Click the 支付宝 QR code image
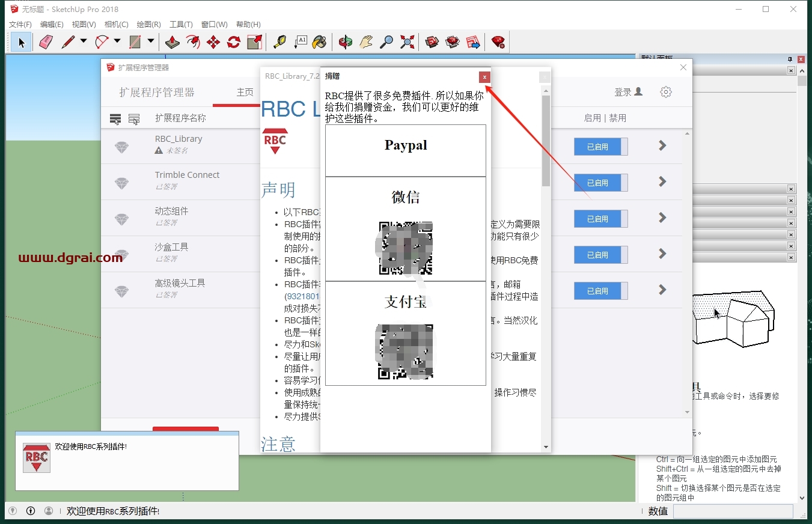The width and height of the screenshot is (812, 524). tap(406, 352)
